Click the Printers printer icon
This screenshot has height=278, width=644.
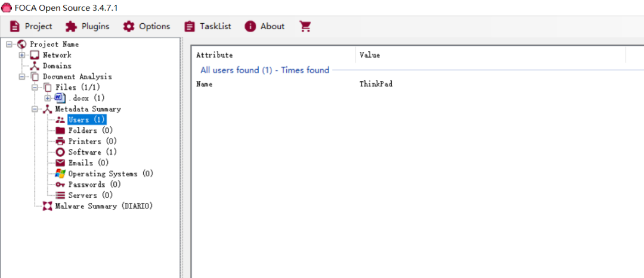[60, 142]
